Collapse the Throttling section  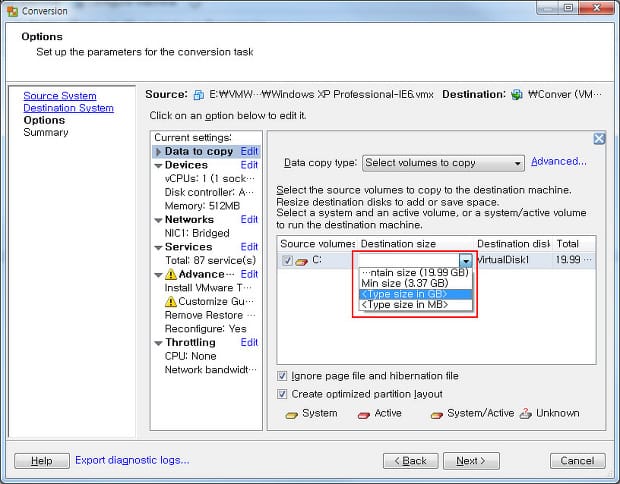pyautogui.click(x=159, y=343)
